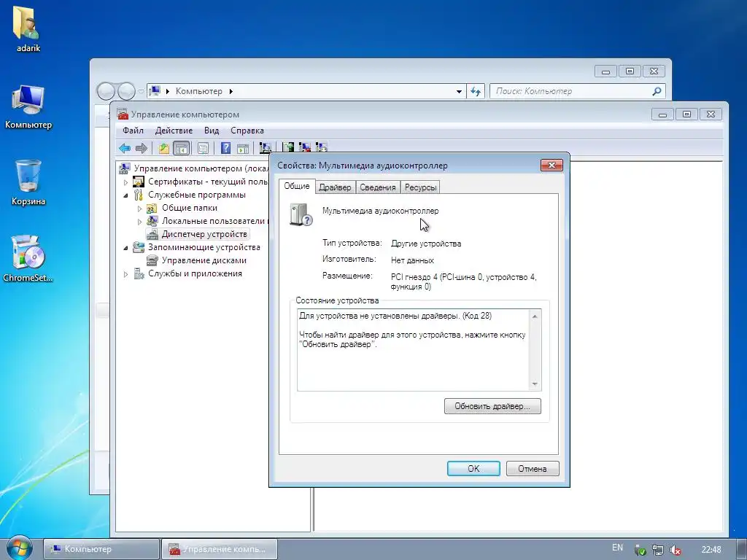This screenshot has height=560, width=747.
Task: Open the Вид menu
Action: click(212, 131)
